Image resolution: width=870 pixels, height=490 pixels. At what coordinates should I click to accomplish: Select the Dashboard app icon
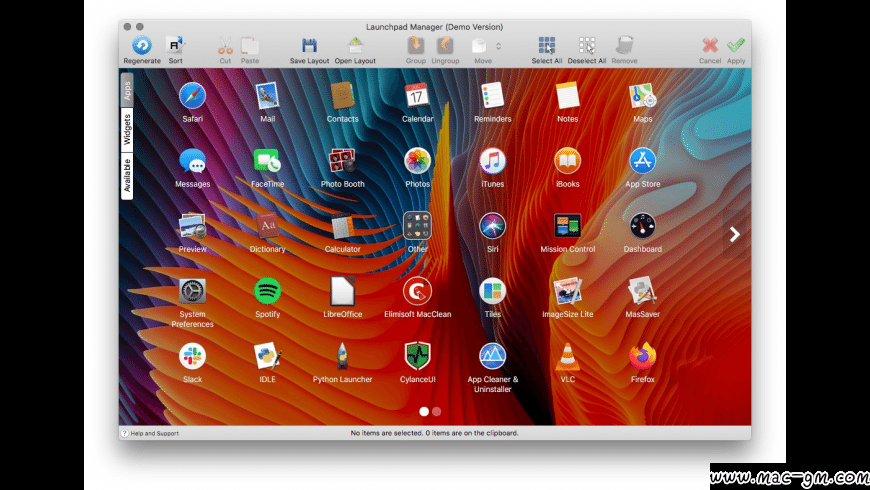pos(643,226)
